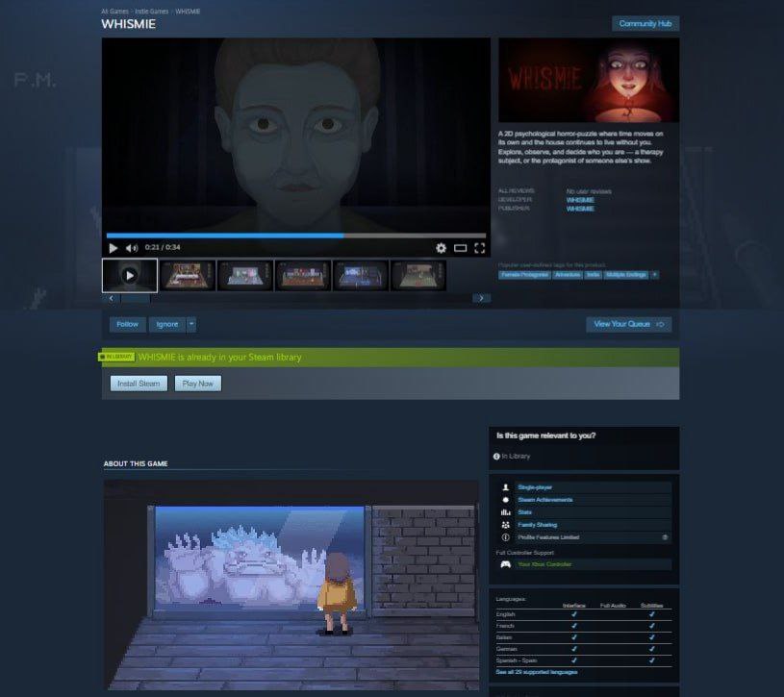Click the Spanish - Spain language row
Image resolution: width=784 pixels, height=697 pixels.
584,660
